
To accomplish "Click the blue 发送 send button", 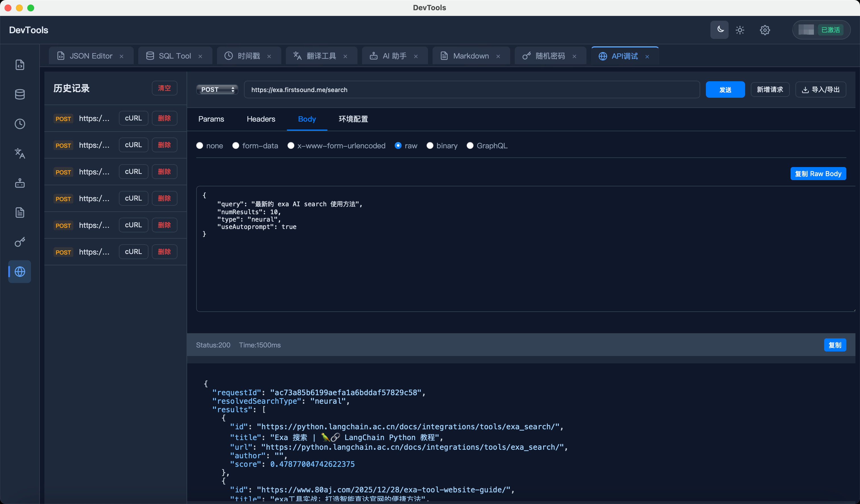I will coord(725,89).
